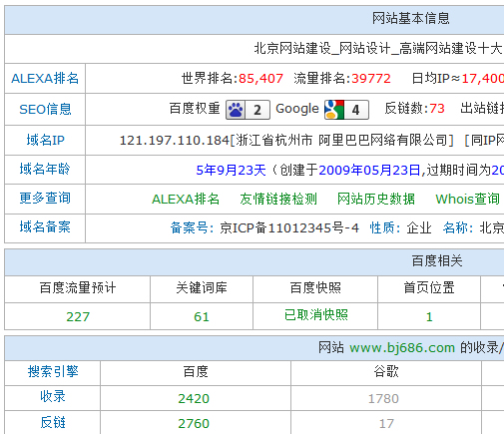Click the Baidu indexed count 2420
Screen dimensions: 504x434
[x=194, y=398]
